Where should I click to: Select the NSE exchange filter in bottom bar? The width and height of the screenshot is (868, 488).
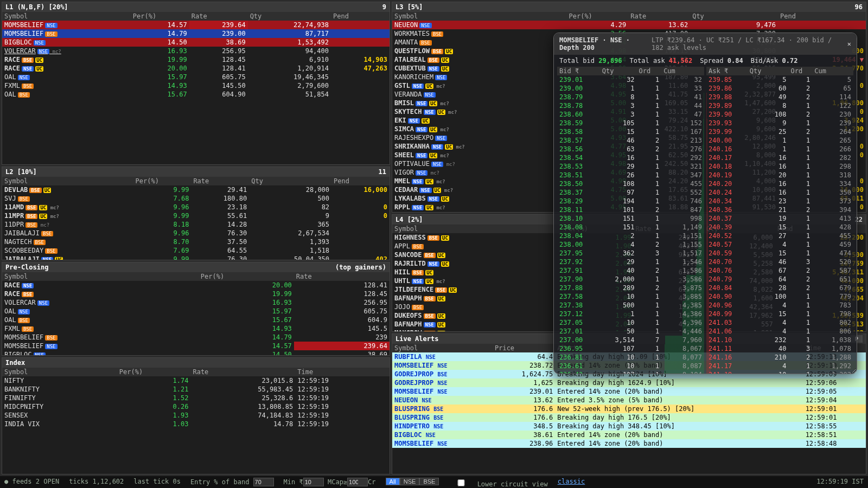(410, 481)
